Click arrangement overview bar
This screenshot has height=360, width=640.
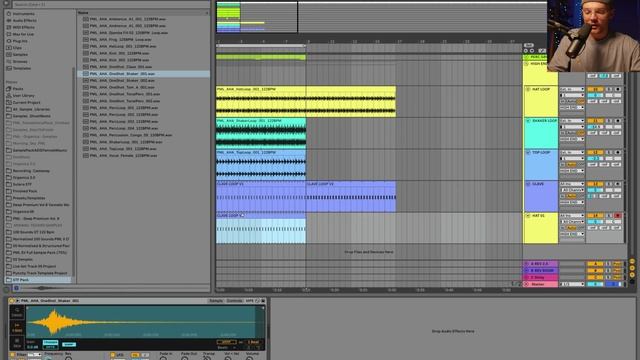(x=381, y=17)
